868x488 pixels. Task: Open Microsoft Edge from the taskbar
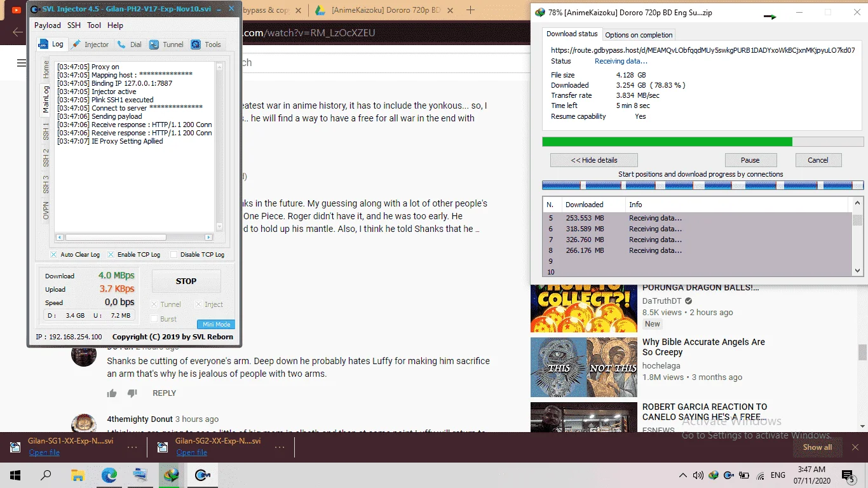click(x=109, y=475)
